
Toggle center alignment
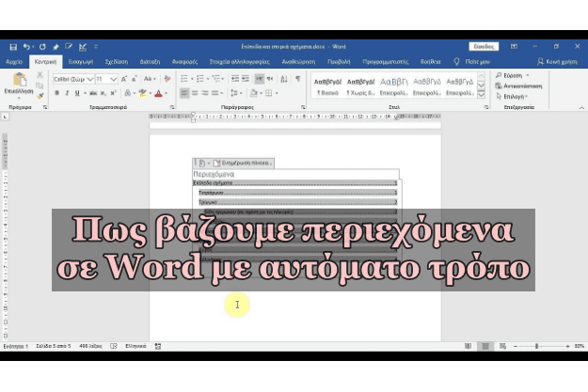195,93
